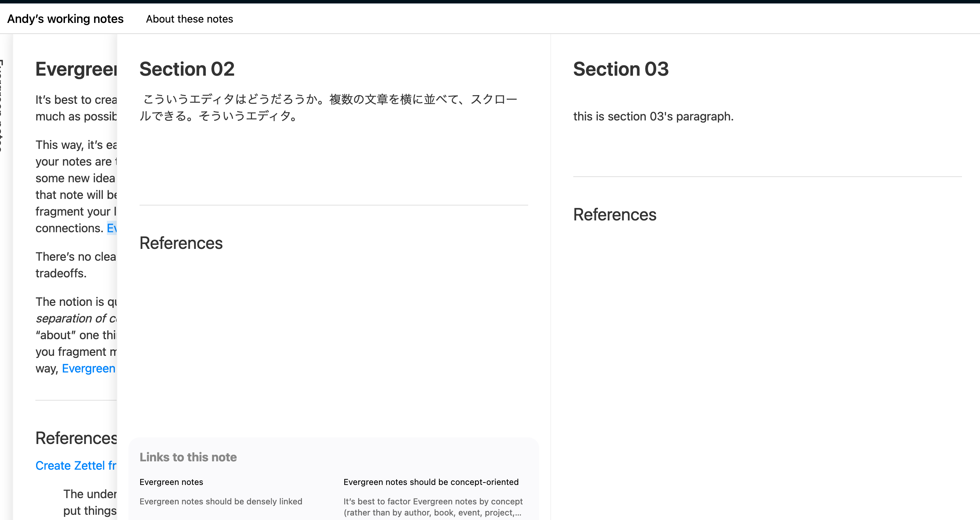This screenshot has height=520, width=980.
Task: Select the partially hidden Evergreen note title
Action: click(x=76, y=69)
